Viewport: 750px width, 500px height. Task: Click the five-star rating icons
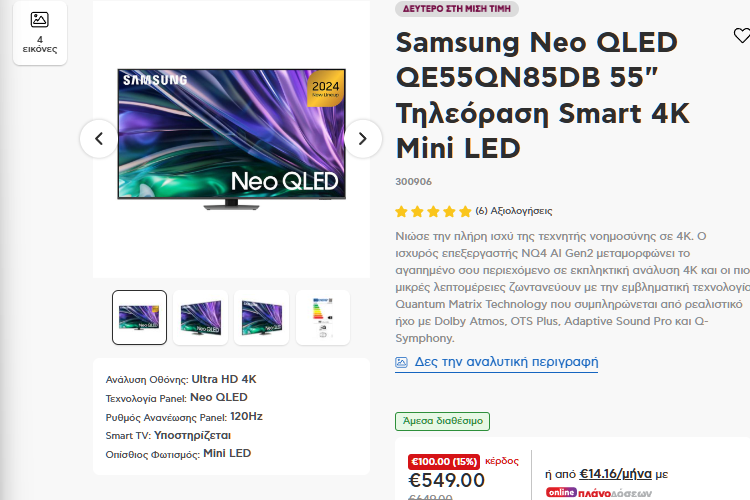point(433,211)
